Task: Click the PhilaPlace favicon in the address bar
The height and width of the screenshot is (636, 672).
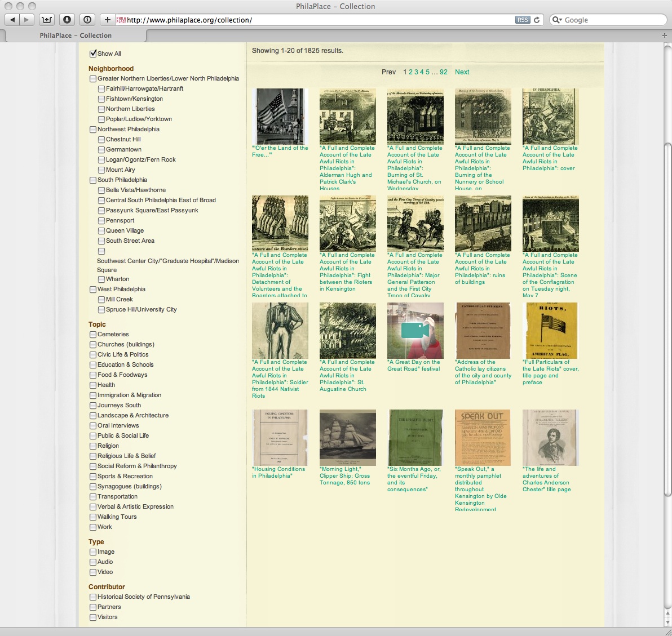Action: click(x=121, y=20)
